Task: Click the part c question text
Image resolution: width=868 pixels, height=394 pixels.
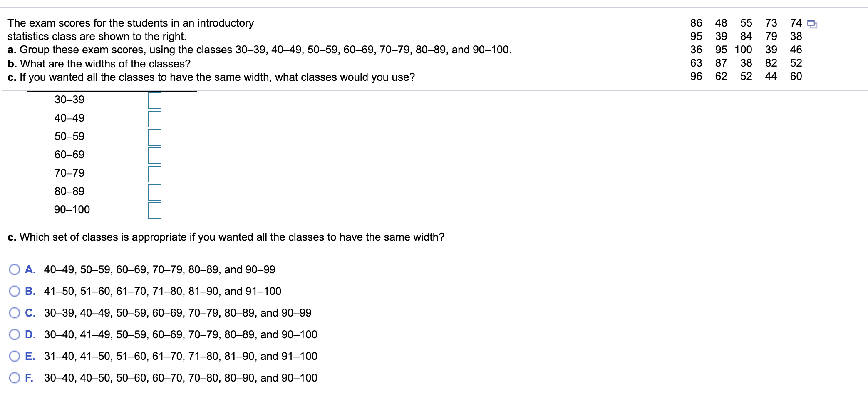Action: point(225,237)
